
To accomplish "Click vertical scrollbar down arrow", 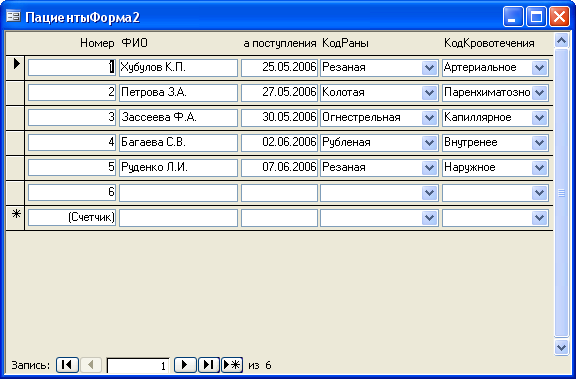I will coord(561,347).
